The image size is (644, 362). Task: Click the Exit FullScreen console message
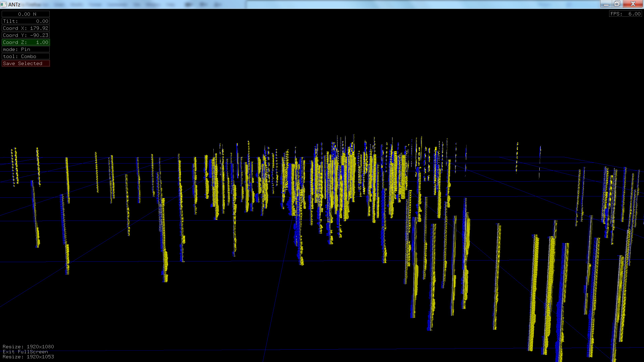(x=25, y=352)
